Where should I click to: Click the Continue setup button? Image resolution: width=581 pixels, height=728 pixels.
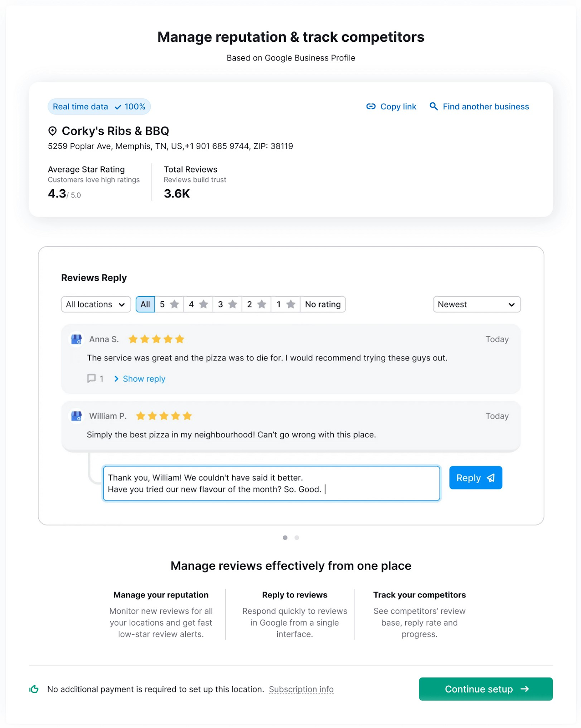tap(486, 689)
